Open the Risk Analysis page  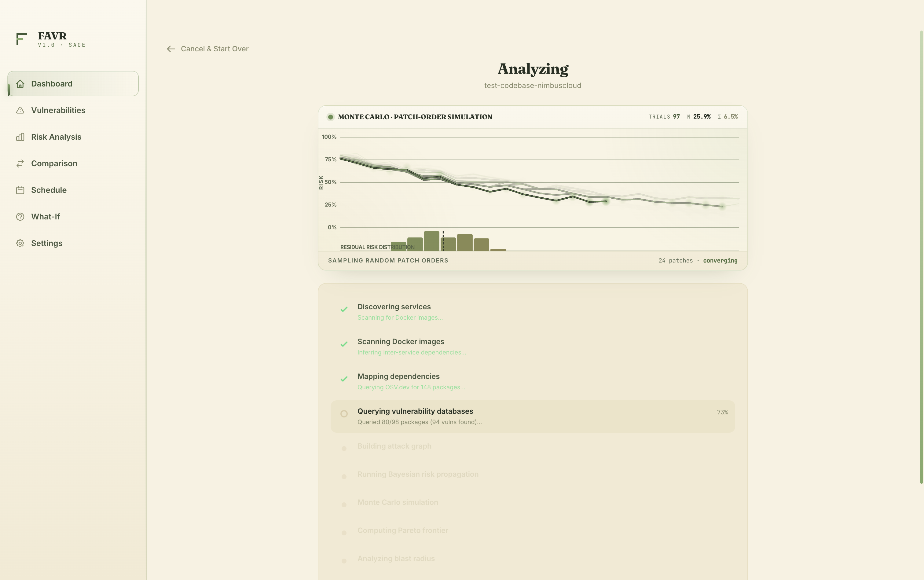(x=56, y=137)
